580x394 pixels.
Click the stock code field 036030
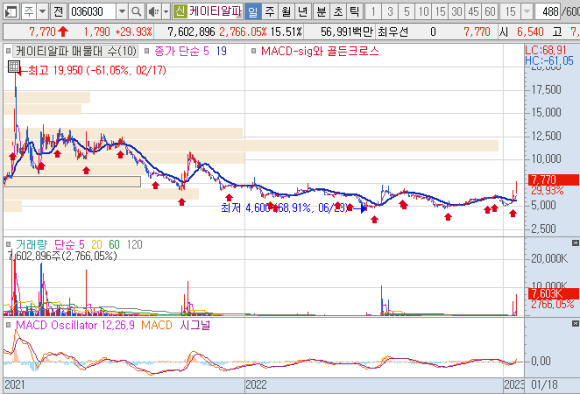pyautogui.click(x=92, y=12)
